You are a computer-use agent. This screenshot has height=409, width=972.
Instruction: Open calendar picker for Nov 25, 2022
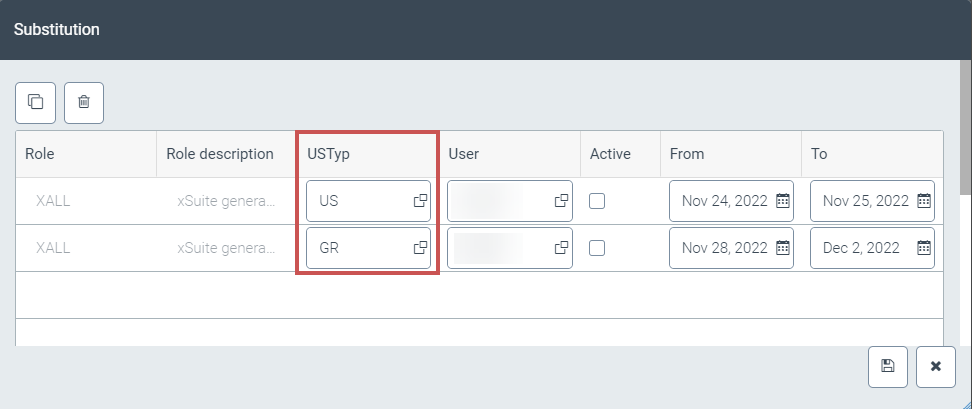click(x=924, y=201)
